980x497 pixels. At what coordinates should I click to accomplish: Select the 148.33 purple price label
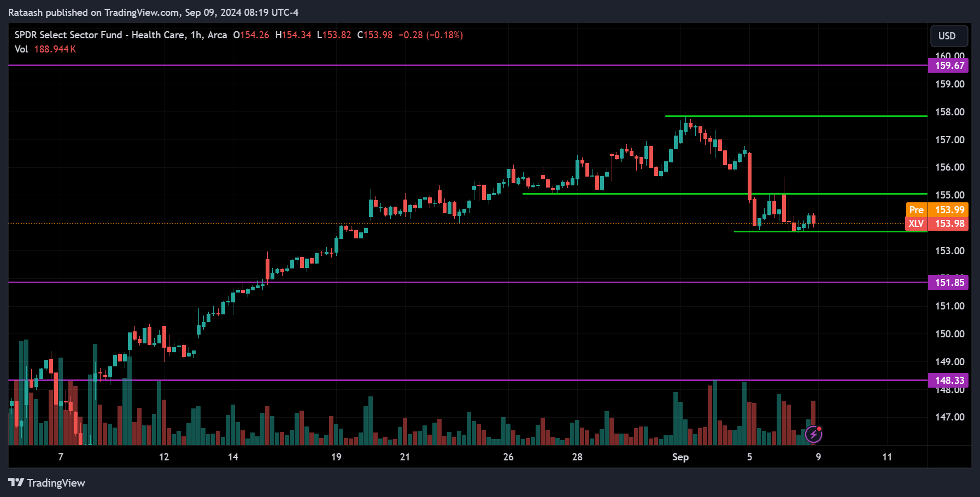948,381
